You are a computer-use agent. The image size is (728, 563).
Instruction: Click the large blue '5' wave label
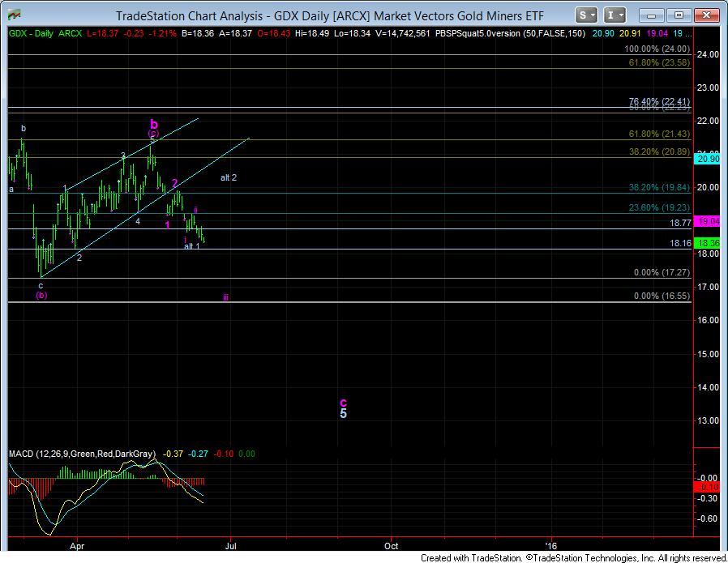[343, 414]
